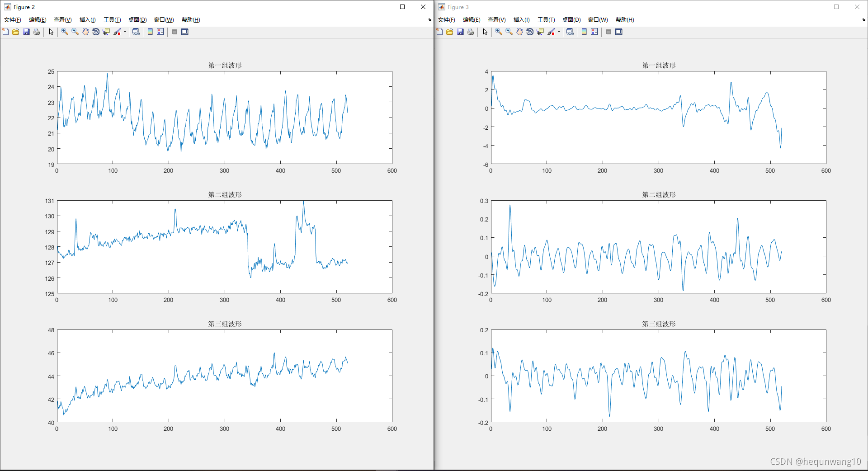The height and width of the screenshot is (471, 868).
Task: Click Show Plot Tools icon in Figure 3
Action: click(x=619, y=32)
